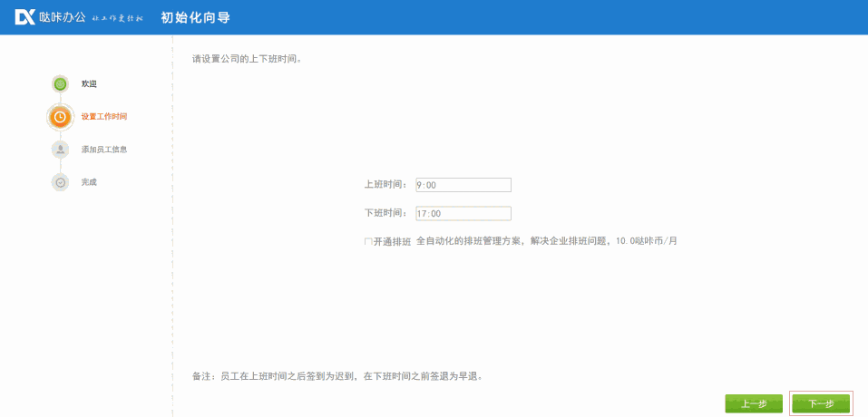
Task: Select the 设置工作时间 step label
Action: (x=104, y=117)
